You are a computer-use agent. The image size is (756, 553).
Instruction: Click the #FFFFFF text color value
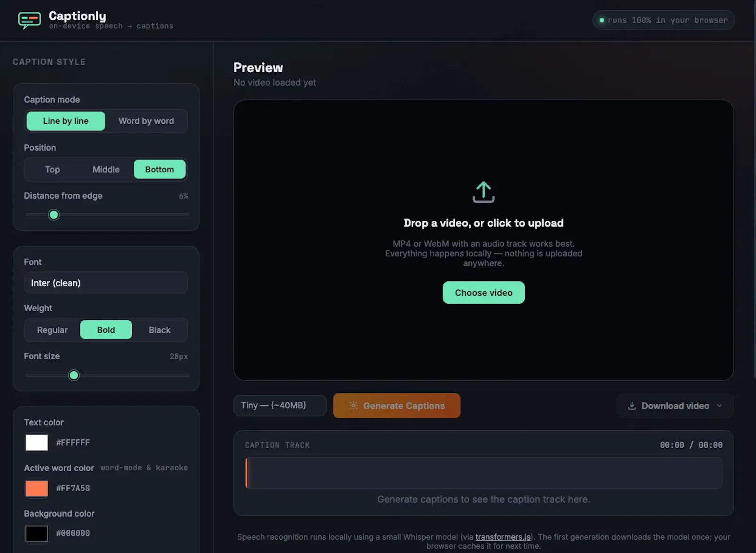(73, 442)
